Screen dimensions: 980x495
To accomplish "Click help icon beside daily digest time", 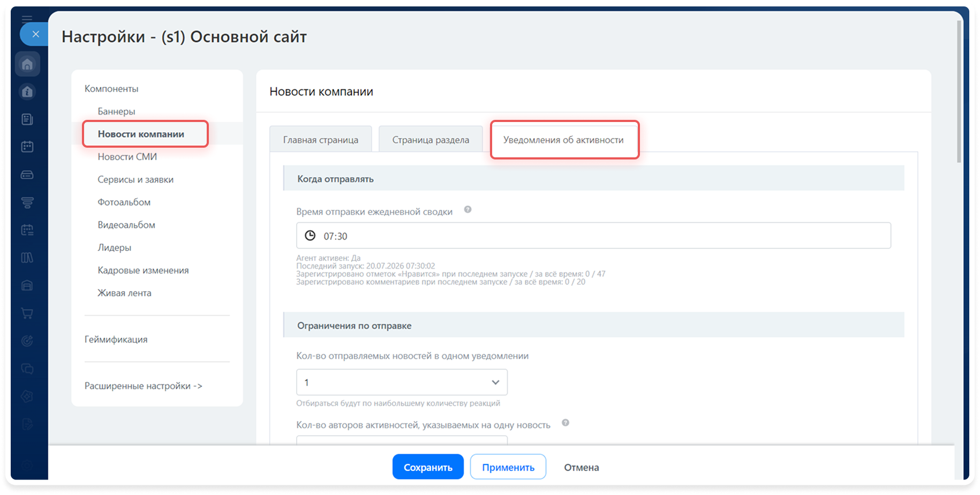I will coord(468,210).
